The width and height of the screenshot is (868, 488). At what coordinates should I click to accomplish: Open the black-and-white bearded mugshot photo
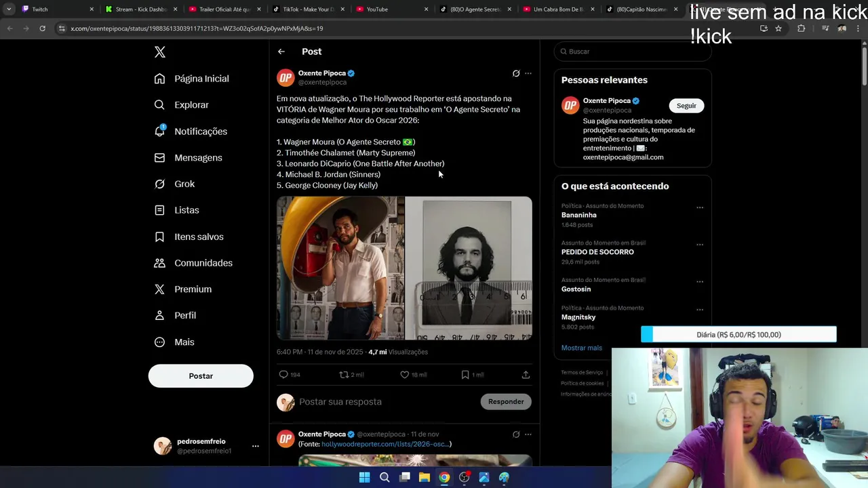click(469, 268)
